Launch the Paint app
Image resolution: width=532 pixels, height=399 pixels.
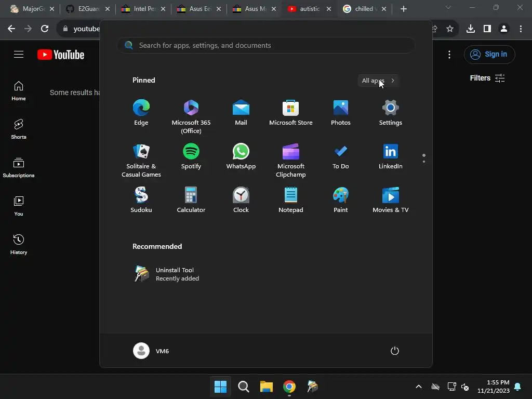point(341,200)
